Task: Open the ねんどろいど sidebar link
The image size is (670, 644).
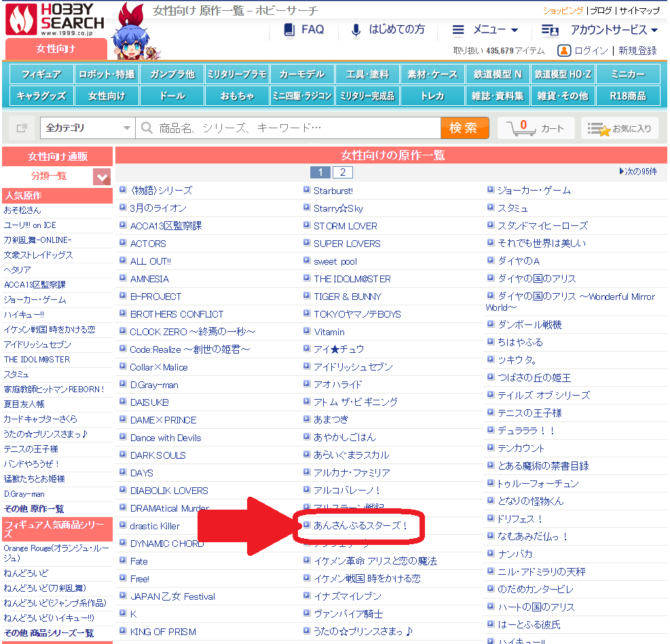Action: click(x=26, y=573)
